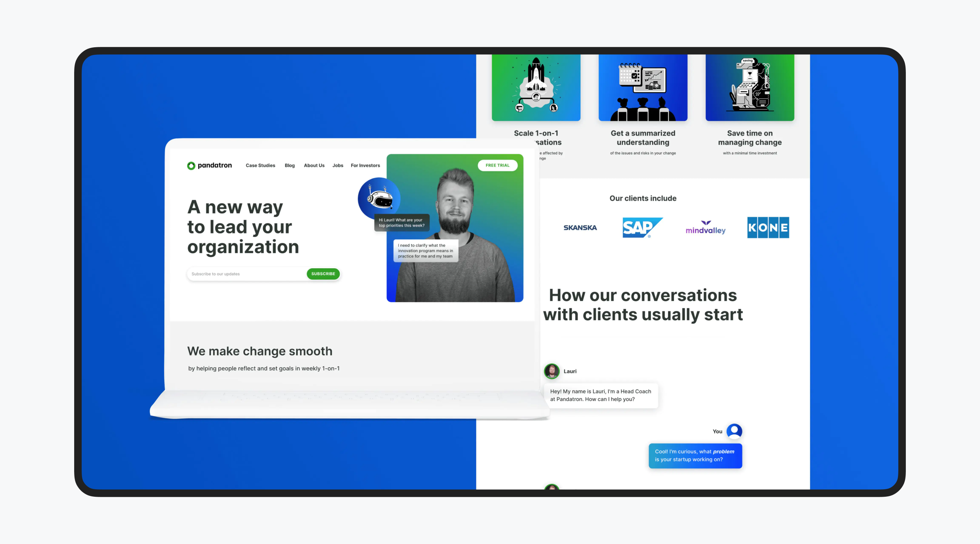Open the Case Studies menu item
980x544 pixels.
[x=260, y=165]
